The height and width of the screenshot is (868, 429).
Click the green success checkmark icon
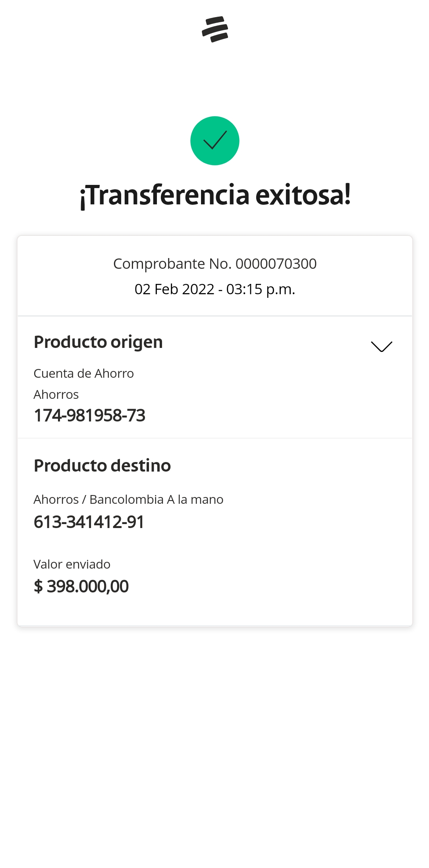(x=215, y=141)
